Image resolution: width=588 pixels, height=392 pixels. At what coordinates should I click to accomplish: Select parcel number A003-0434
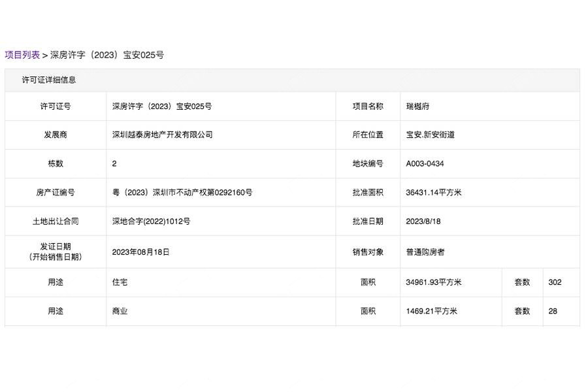425,163
